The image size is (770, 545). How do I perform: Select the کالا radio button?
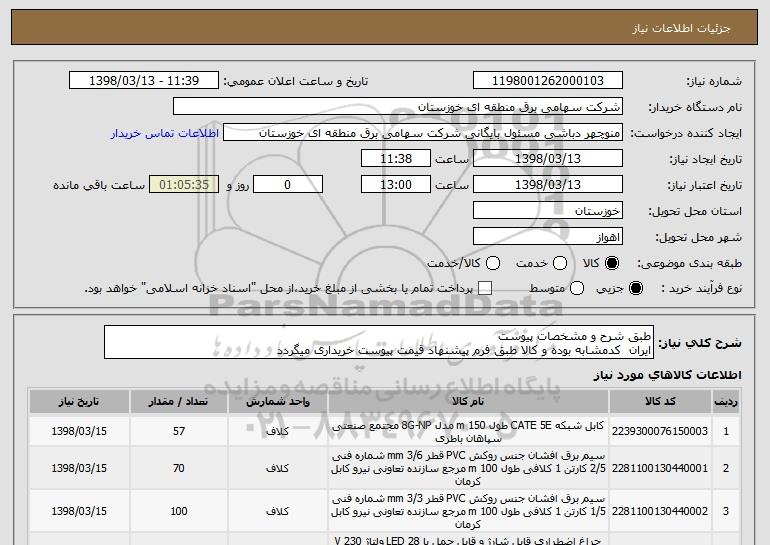coord(612,264)
